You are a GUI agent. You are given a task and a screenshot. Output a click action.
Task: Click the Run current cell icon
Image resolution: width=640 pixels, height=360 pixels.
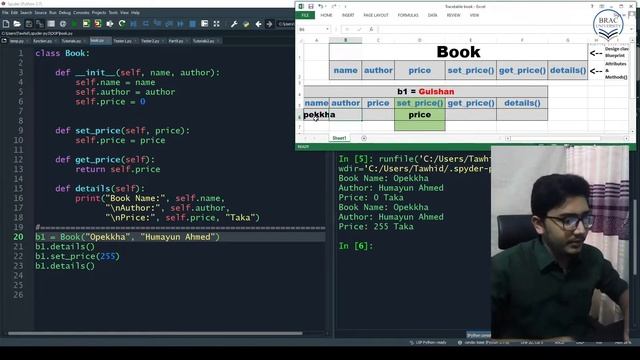pos(86,24)
